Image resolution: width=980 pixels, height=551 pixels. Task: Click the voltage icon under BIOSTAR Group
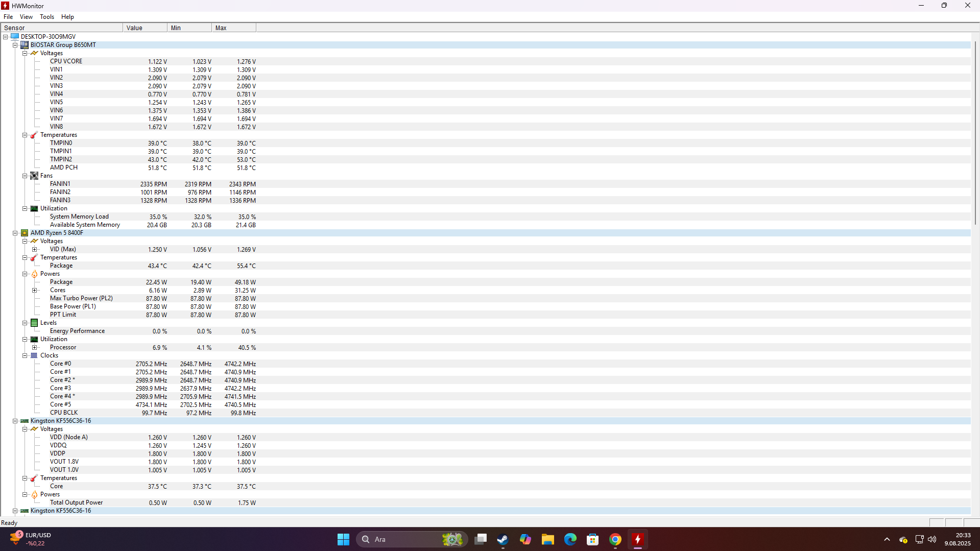point(34,53)
